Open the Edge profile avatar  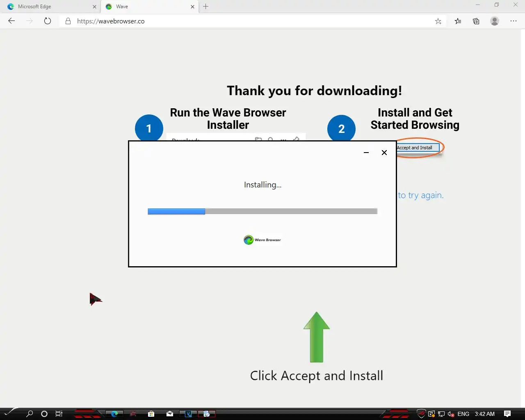click(x=495, y=21)
